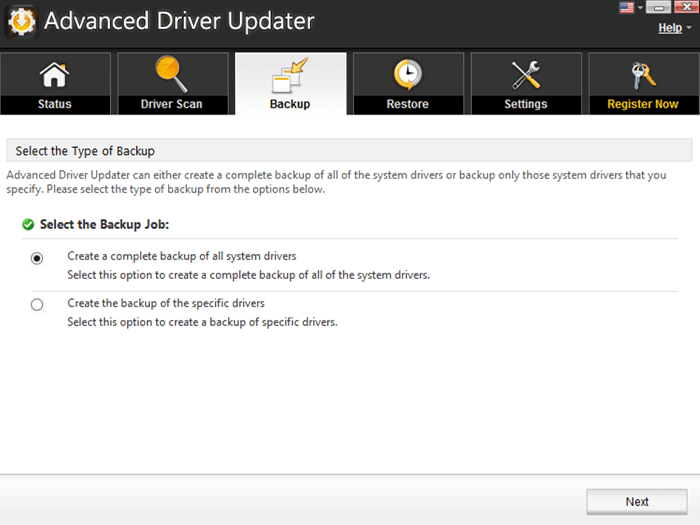Click the Register Now keys icon
Image resolution: width=700 pixels, height=525 pixels.
tap(643, 75)
